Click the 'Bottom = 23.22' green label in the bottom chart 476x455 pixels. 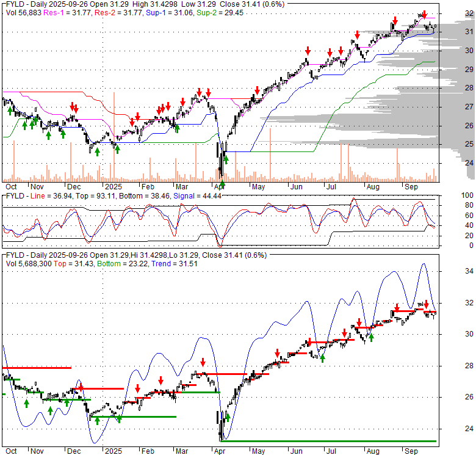[123, 264]
